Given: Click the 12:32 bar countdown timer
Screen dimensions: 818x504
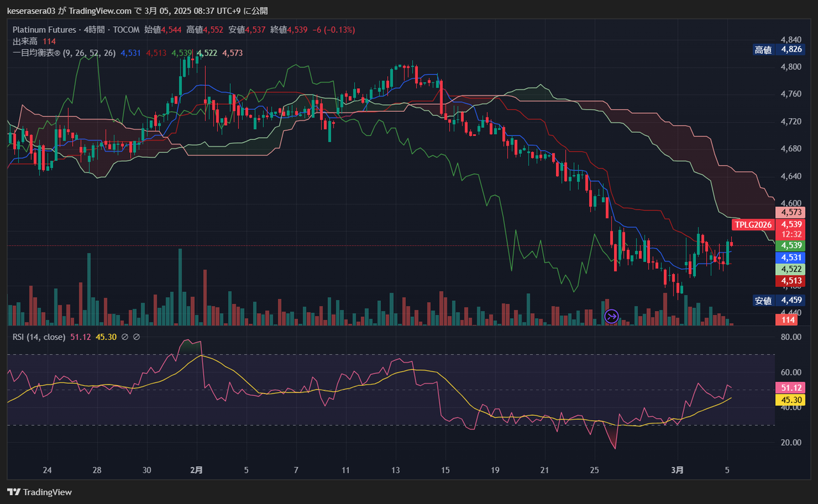Looking at the screenshot, I should click(791, 234).
